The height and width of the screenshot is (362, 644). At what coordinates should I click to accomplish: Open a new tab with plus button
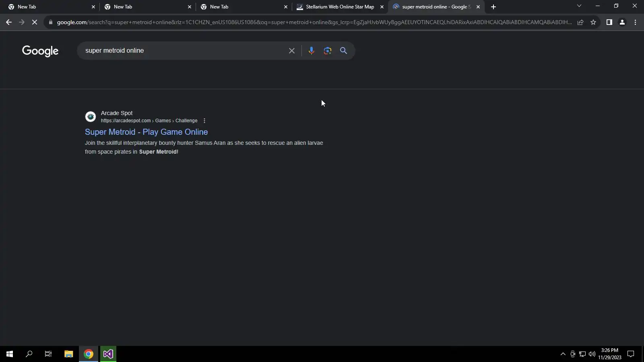click(493, 7)
